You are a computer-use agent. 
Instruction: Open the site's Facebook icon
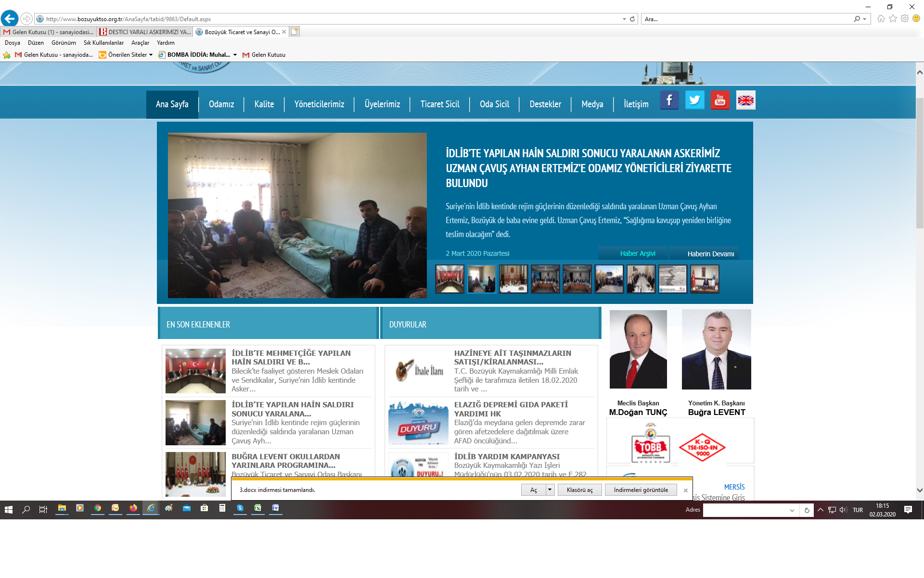pos(669,100)
